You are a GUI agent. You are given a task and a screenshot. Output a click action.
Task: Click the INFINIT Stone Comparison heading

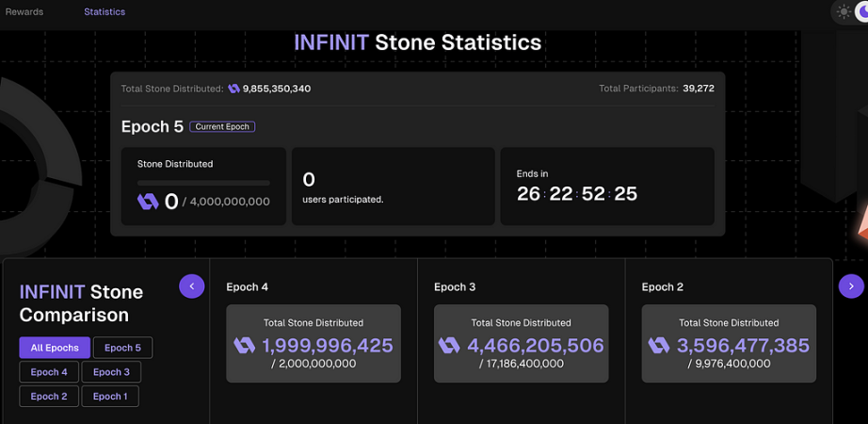click(x=81, y=303)
